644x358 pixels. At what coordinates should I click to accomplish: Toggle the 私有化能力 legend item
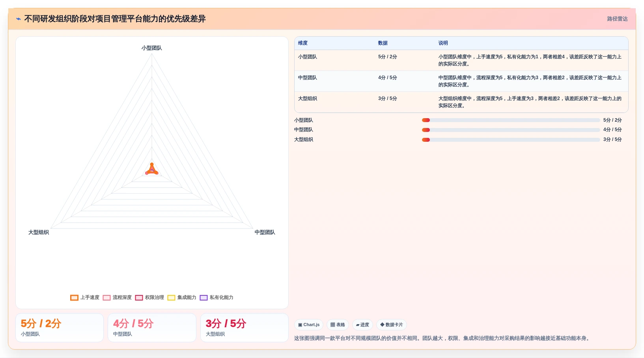[217, 297]
